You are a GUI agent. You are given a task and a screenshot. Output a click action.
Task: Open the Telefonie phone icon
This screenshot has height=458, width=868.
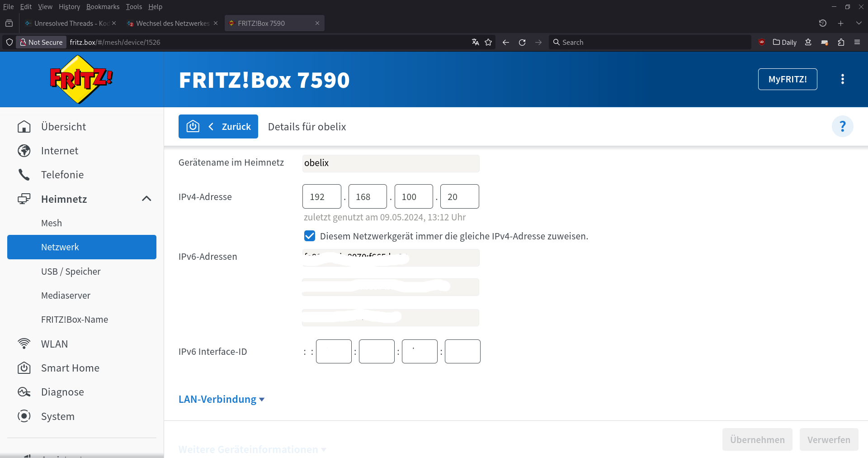[x=24, y=175]
